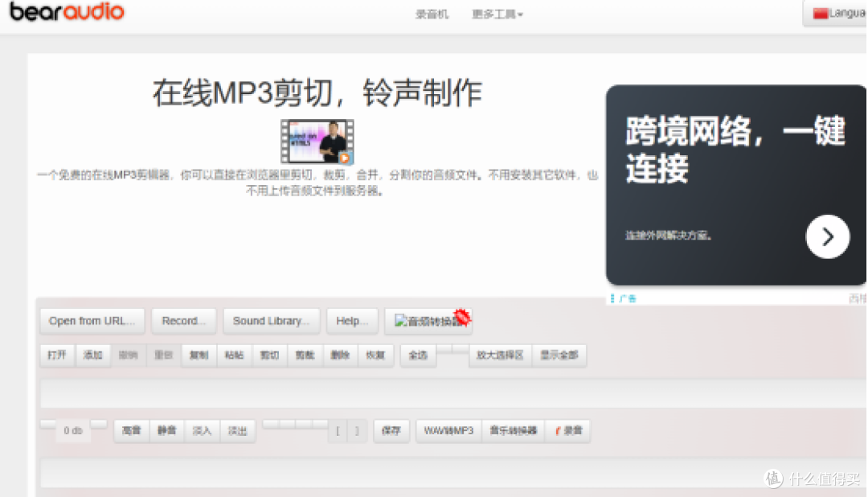
Task: Open the 音频转换器 button with red badge
Action: (x=428, y=321)
